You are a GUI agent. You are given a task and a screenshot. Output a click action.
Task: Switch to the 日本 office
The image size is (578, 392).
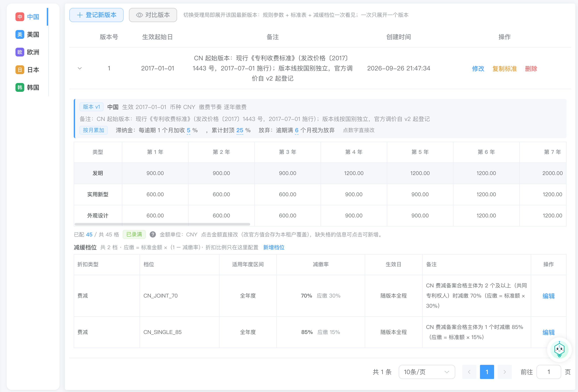tap(27, 70)
